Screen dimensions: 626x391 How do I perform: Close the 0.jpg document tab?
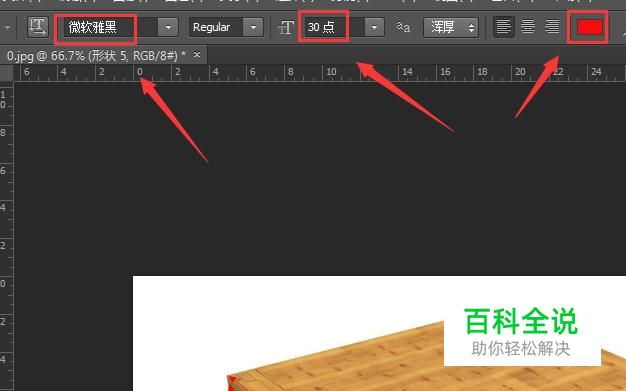[197, 54]
